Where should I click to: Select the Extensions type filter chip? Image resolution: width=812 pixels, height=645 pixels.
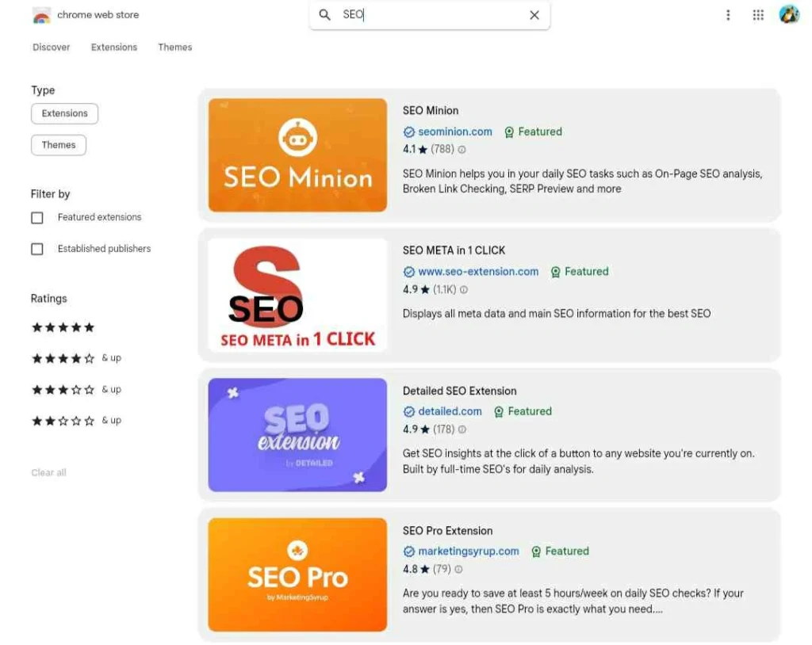click(65, 113)
